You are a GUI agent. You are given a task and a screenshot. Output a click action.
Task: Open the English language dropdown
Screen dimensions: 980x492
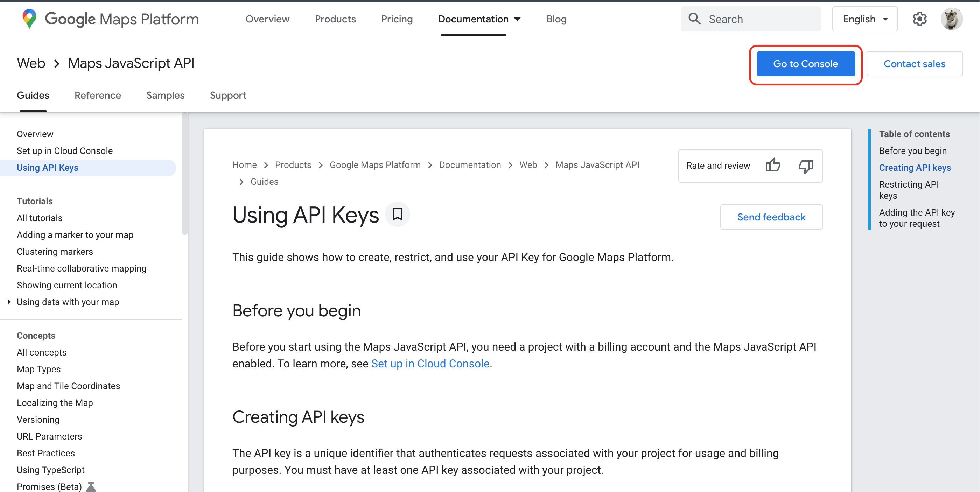(865, 19)
